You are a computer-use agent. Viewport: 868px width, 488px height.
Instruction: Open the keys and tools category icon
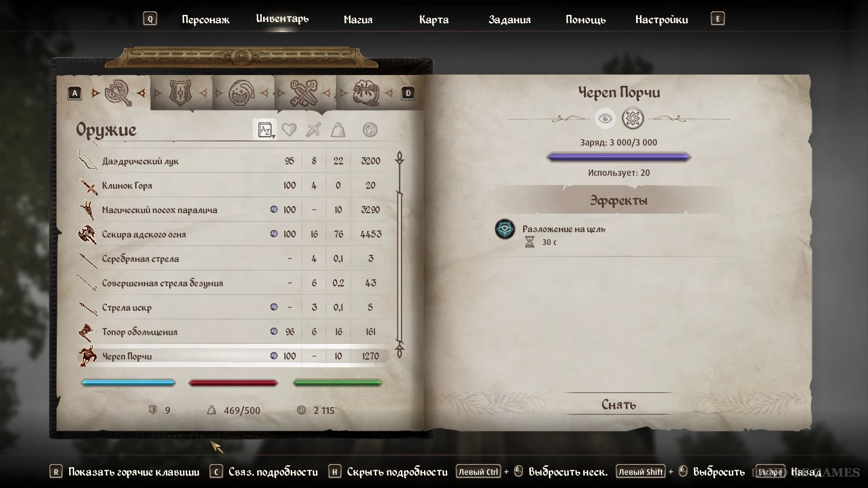(303, 93)
